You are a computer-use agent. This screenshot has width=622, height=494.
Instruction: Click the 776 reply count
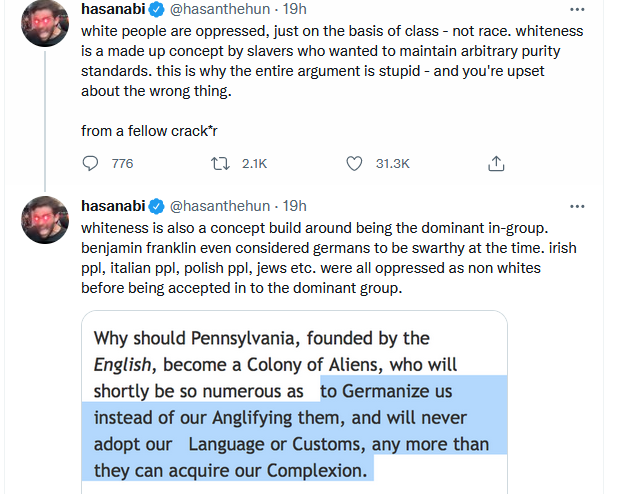(x=122, y=163)
